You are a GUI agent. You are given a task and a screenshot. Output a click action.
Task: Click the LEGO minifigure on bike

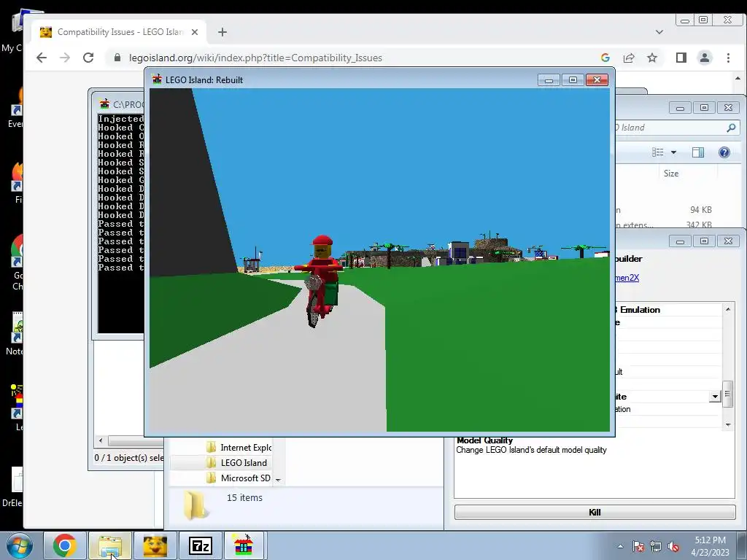click(320, 281)
